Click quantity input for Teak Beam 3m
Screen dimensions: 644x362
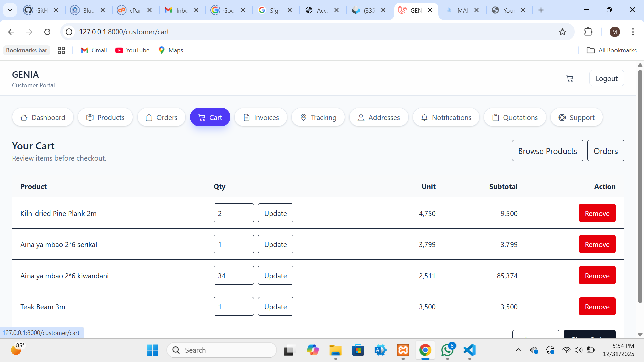coord(233,306)
